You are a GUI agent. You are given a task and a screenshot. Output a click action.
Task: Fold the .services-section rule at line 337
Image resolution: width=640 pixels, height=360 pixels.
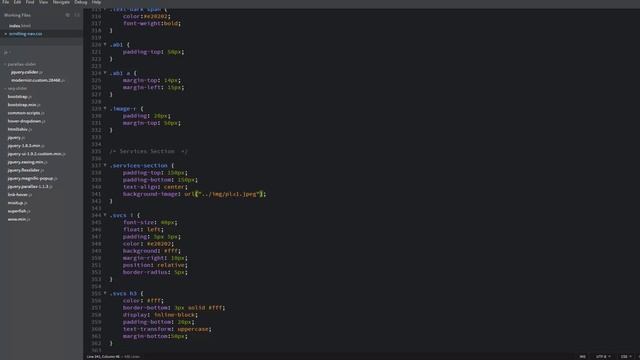105,165
